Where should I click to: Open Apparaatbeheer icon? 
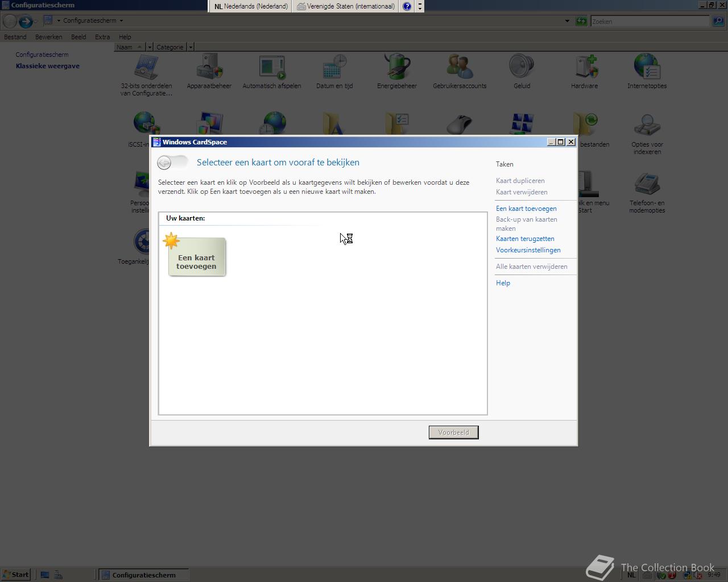click(x=209, y=71)
